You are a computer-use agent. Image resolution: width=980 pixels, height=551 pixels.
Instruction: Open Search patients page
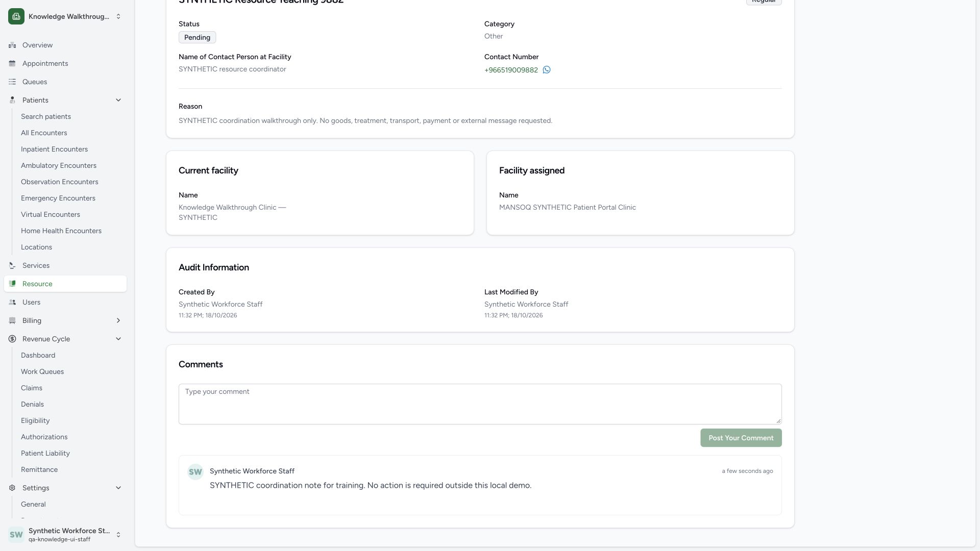[x=46, y=116]
